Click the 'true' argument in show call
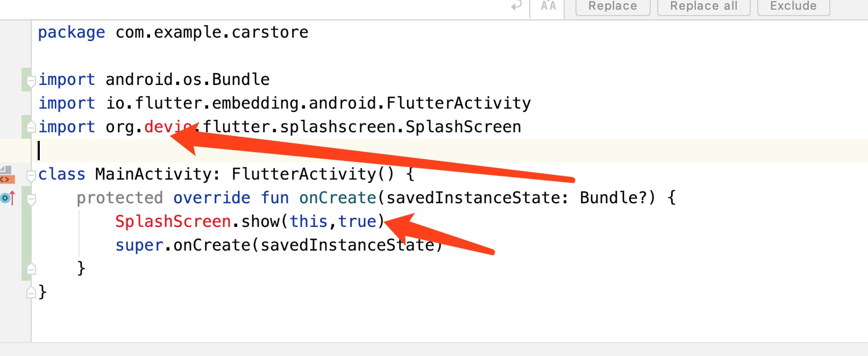 pyautogui.click(x=357, y=222)
